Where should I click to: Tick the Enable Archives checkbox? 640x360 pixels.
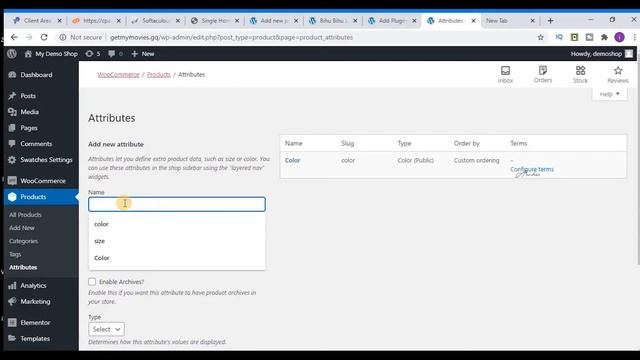point(92,282)
